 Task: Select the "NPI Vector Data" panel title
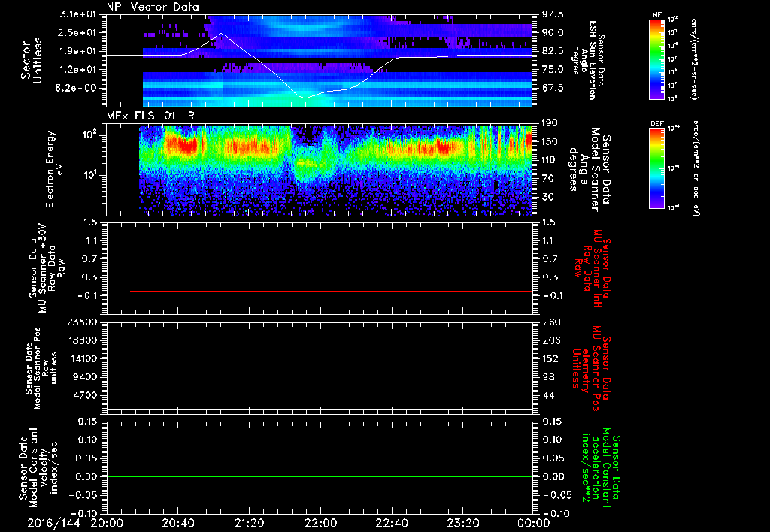tap(153, 8)
